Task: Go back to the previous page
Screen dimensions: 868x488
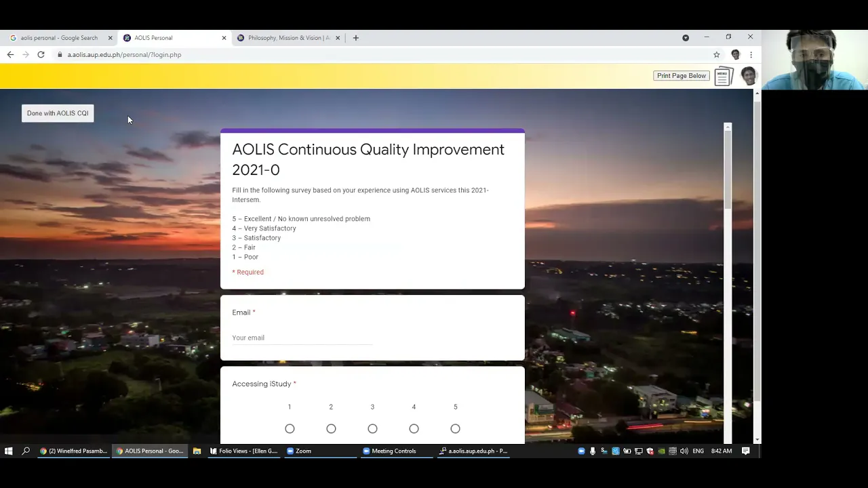Action: [x=10, y=55]
